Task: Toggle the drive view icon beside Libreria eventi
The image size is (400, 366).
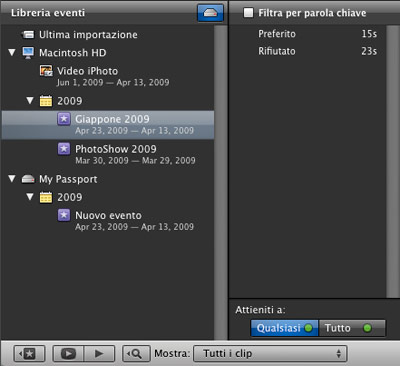Action: click(x=210, y=13)
